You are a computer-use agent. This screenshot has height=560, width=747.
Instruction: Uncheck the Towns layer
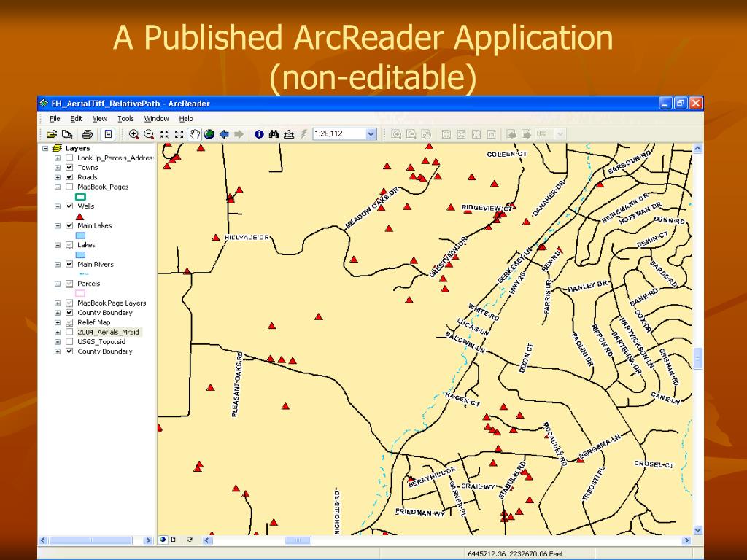(x=69, y=167)
